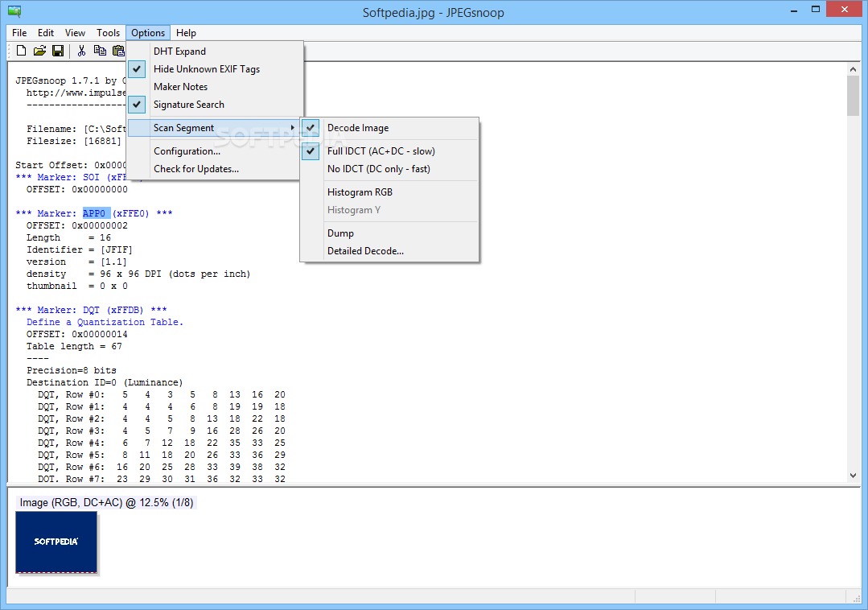
Task: Click the 'Table length = 67' line
Action: [74, 347]
